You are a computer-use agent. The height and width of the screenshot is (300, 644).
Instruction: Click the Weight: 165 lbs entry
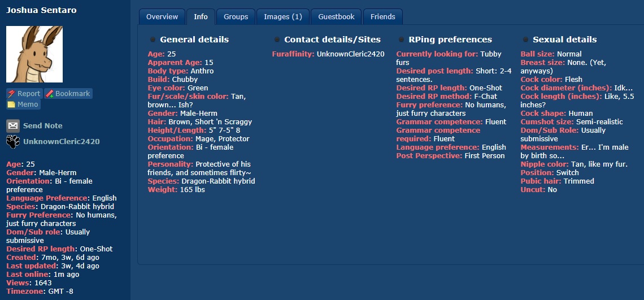point(176,189)
